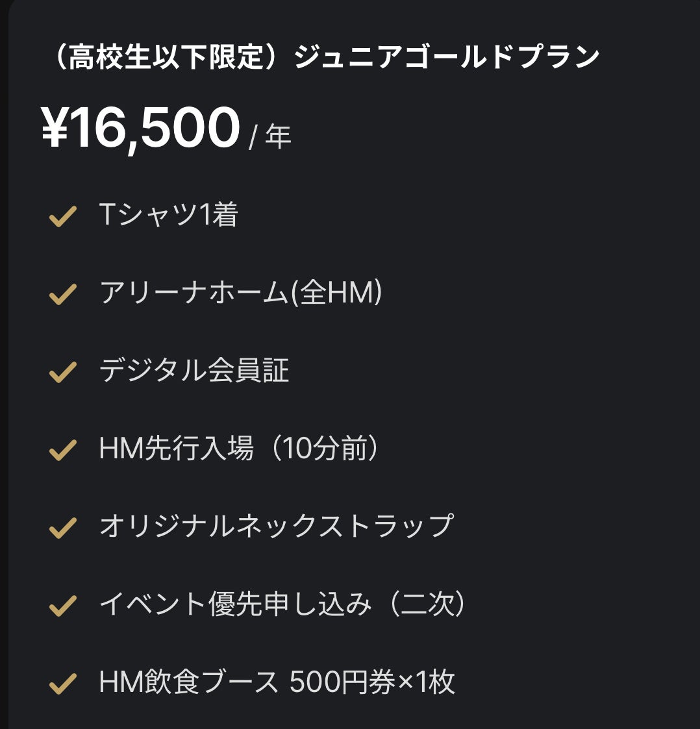Click the checkmark beside HM飲食ブース

coord(63,683)
